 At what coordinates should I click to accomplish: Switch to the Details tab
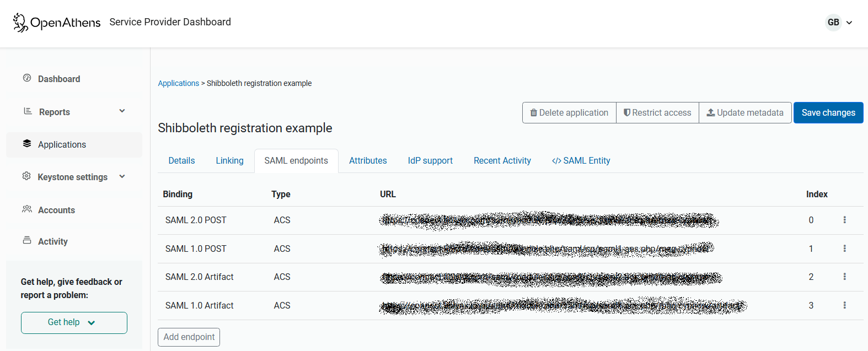[181, 160]
